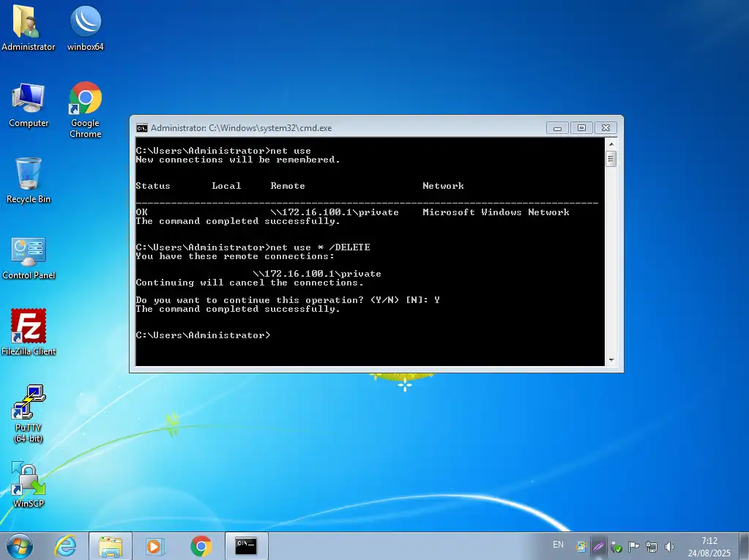Screen dimensions: 749x560
Task: Click the network connection tray icon
Action: (651, 546)
